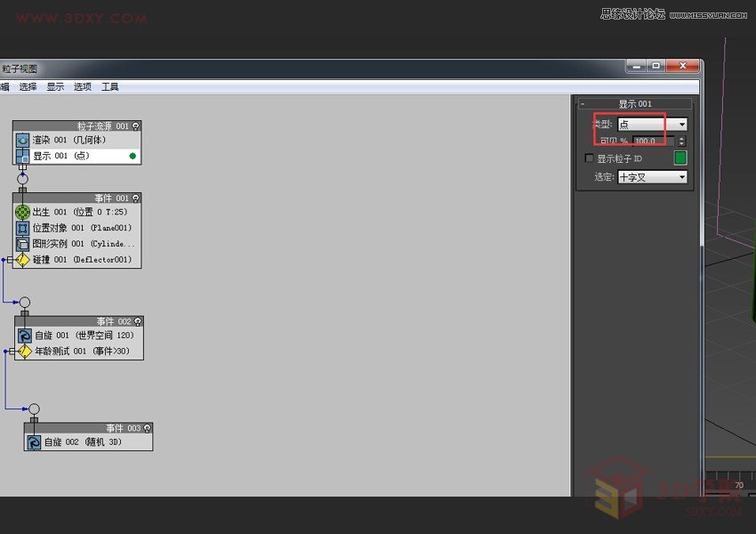Select the 出生 001 birth operator icon
This screenshot has height=534, width=756.
point(21,212)
